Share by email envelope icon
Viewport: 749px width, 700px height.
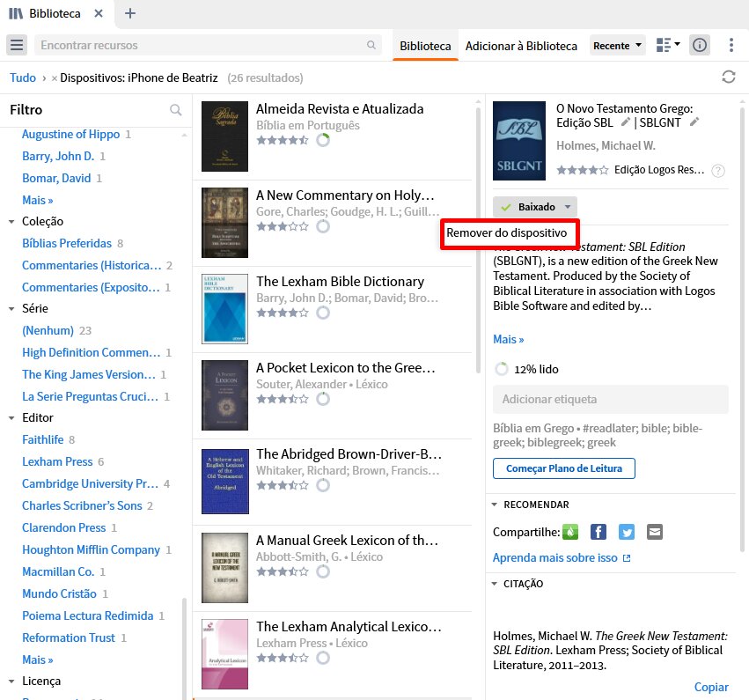[655, 532]
